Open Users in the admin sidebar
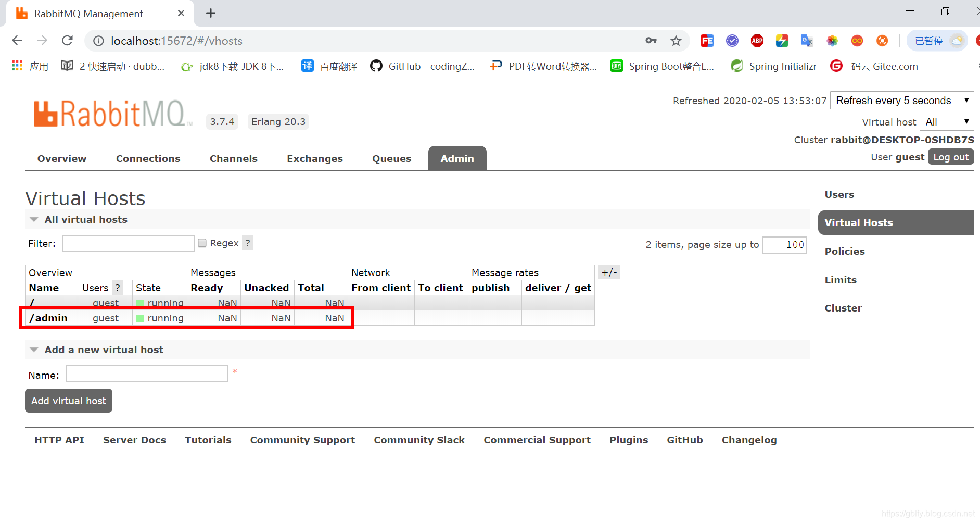 (839, 194)
